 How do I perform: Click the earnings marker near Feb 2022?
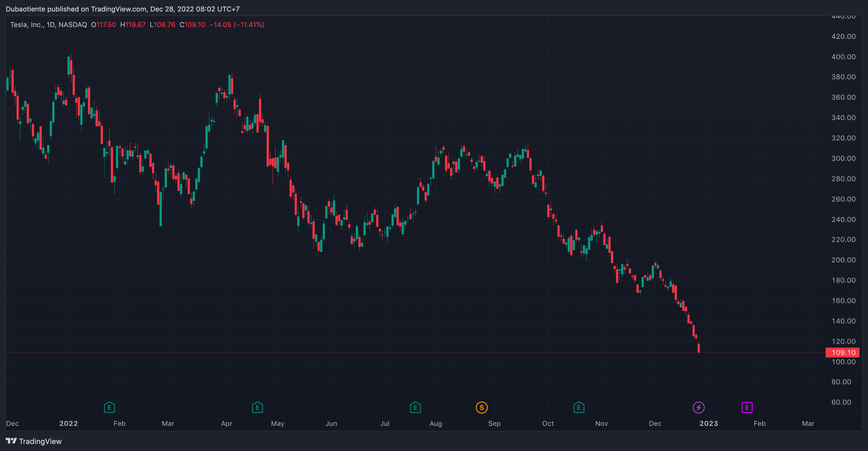pos(109,407)
